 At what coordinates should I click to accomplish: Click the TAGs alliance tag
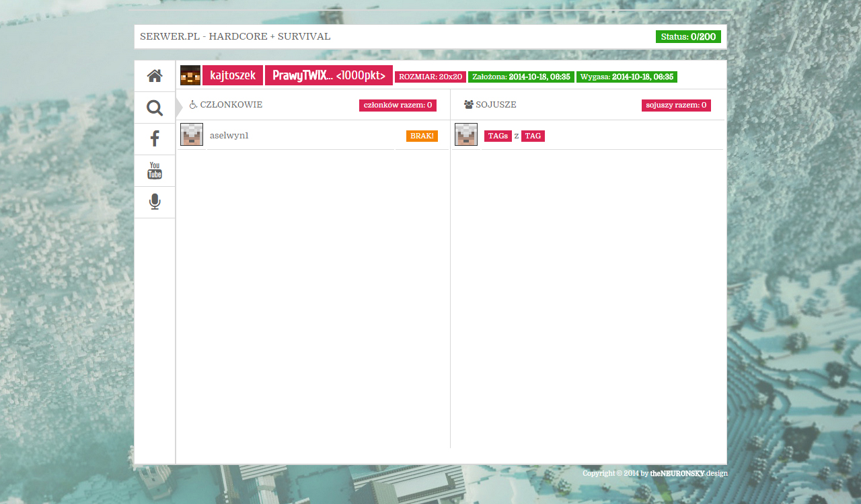pyautogui.click(x=498, y=136)
